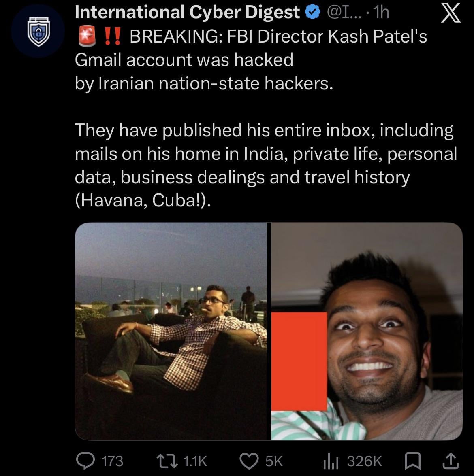Open the International Cyber Digest account name

pyautogui.click(x=187, y=13)
